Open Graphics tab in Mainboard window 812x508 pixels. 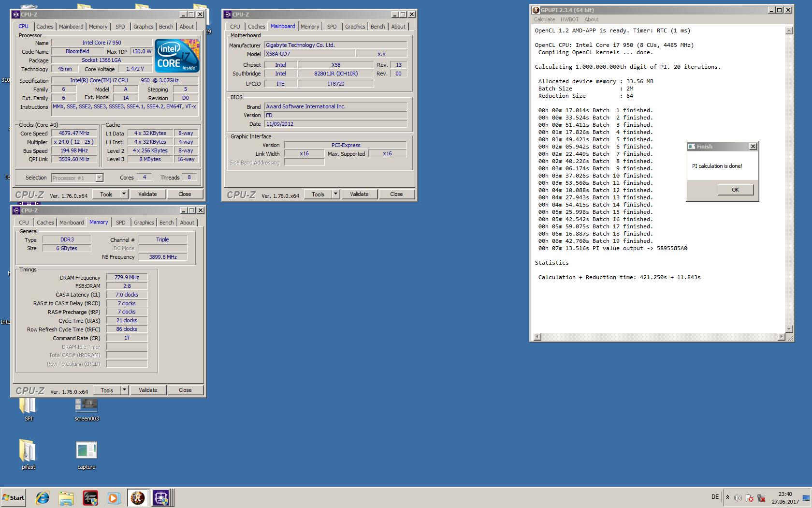pyautogui.click(x=355, y=27)
